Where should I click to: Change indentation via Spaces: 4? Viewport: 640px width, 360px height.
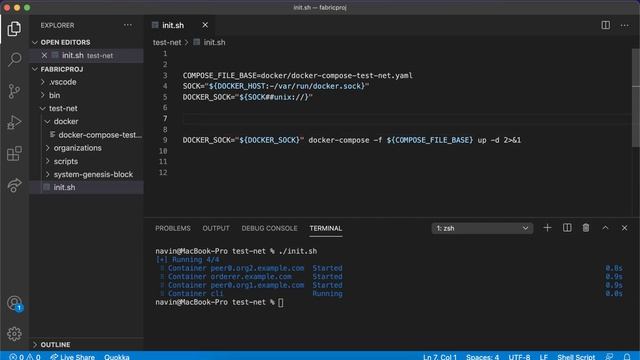tap(482, 357)
